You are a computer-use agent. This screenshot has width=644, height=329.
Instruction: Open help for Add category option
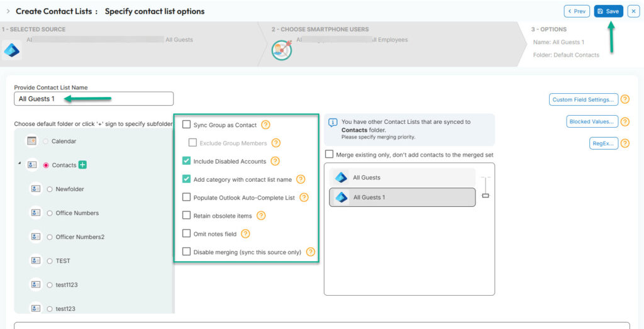coord(301,179)
